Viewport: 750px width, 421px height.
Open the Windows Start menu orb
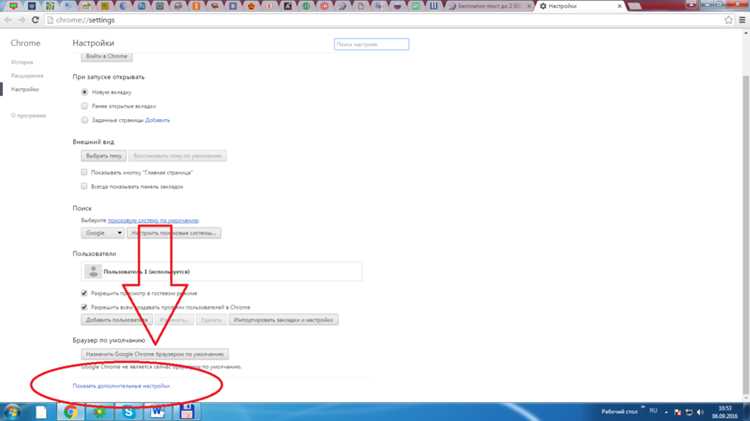click(11, 411)
